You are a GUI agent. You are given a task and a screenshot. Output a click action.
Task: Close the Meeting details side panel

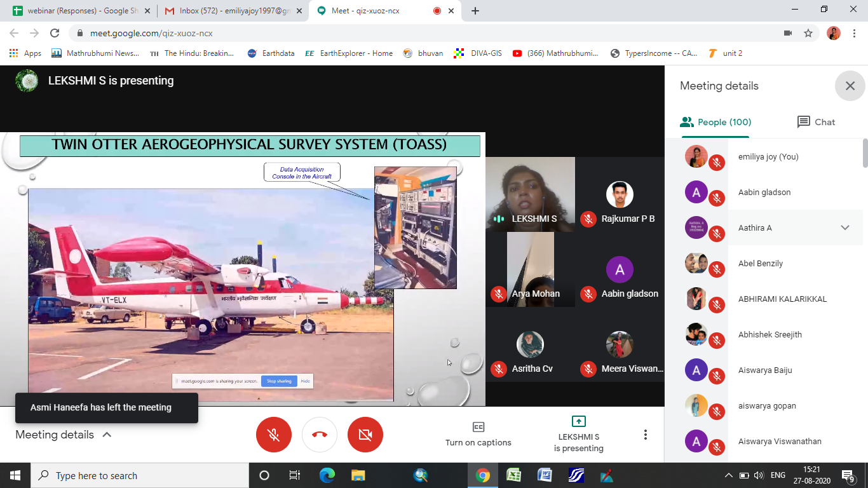coord(850,86)
